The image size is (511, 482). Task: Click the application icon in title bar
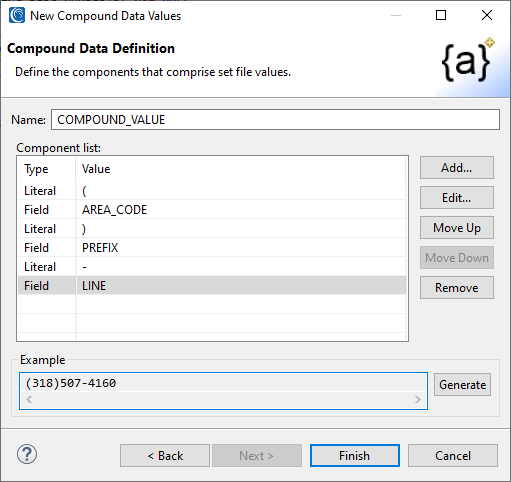point(17,15)
